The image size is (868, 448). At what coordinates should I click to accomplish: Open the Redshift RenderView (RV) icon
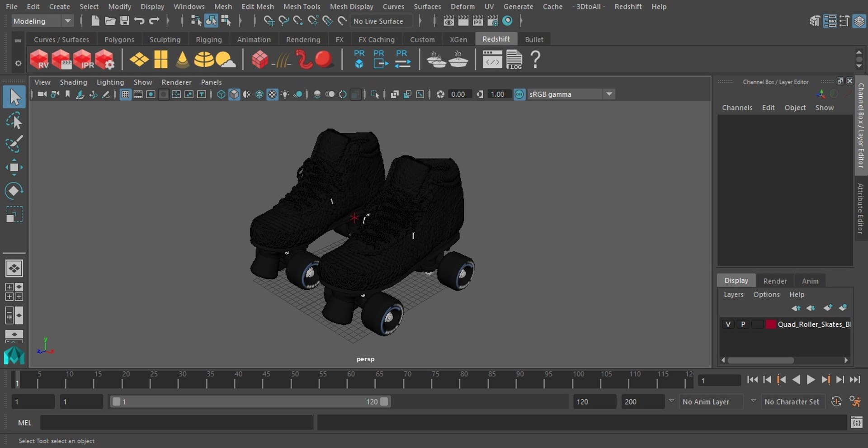click(39, 60)
